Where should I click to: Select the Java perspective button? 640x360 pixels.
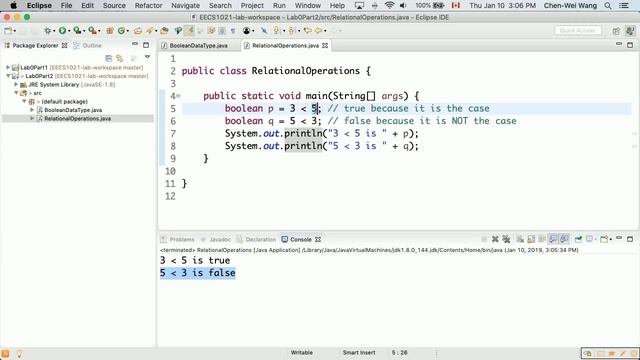pos(630,31)
